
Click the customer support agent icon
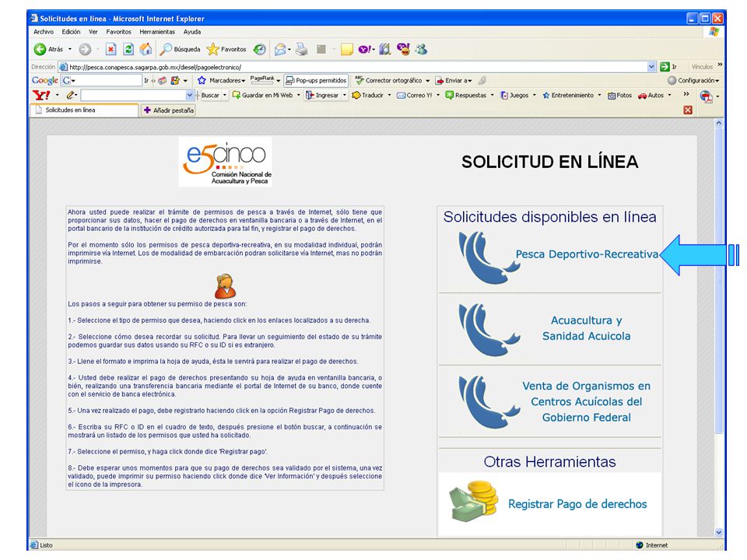click(225, 286)
